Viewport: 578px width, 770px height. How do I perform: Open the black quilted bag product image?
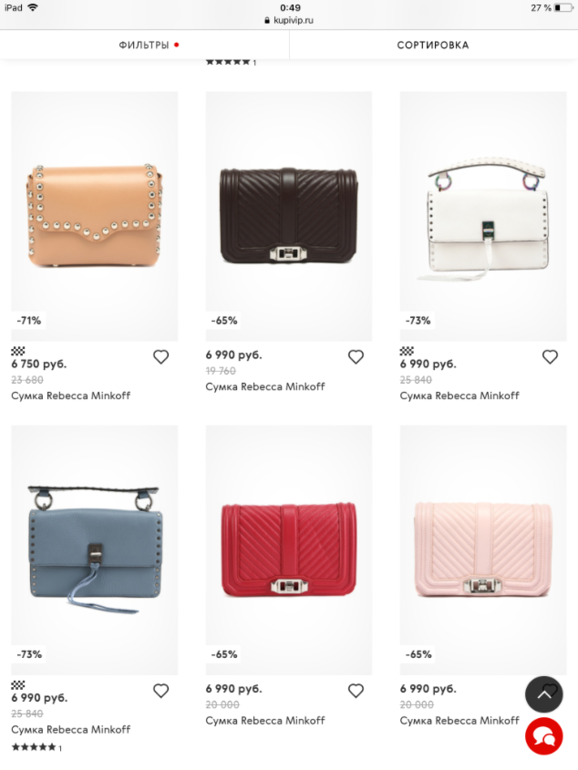289,216
